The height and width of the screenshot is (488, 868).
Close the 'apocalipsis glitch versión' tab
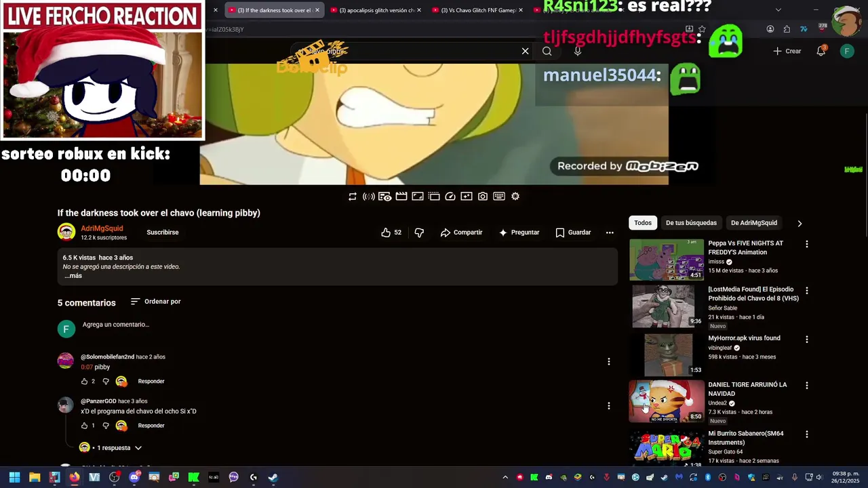click(x=418, y=10)
